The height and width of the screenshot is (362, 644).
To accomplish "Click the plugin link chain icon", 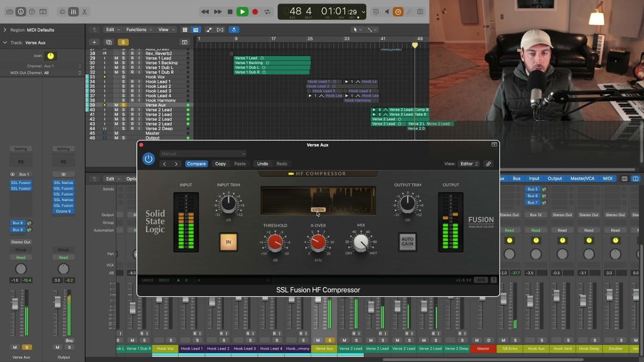I will coord(488,164).
